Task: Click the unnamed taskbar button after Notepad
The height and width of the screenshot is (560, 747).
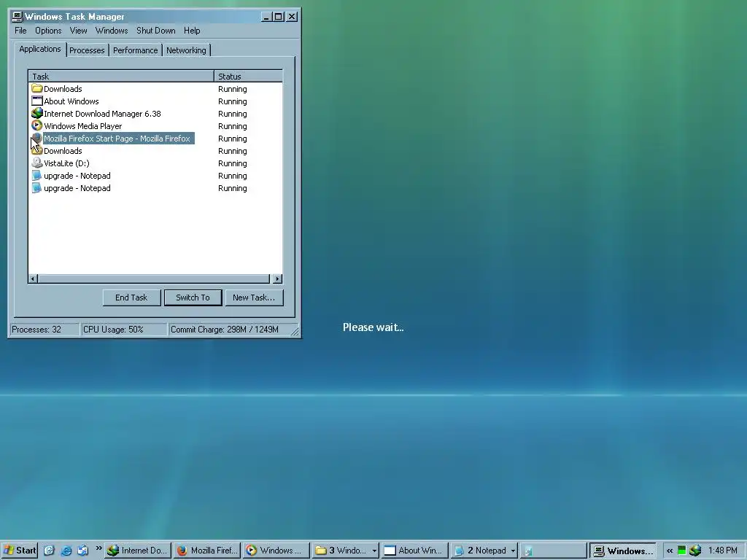Action: point(553,551)
